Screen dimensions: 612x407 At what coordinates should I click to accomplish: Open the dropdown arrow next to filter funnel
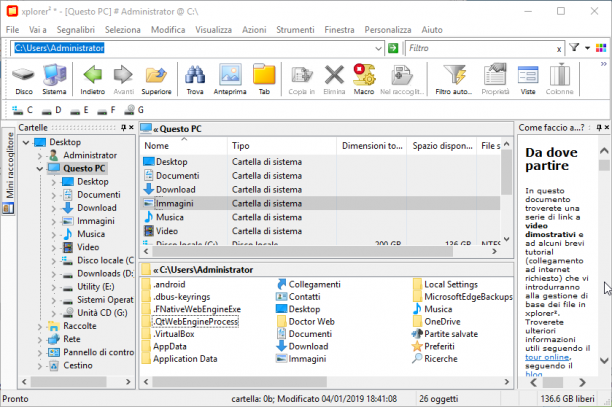[x=587, y=48]
